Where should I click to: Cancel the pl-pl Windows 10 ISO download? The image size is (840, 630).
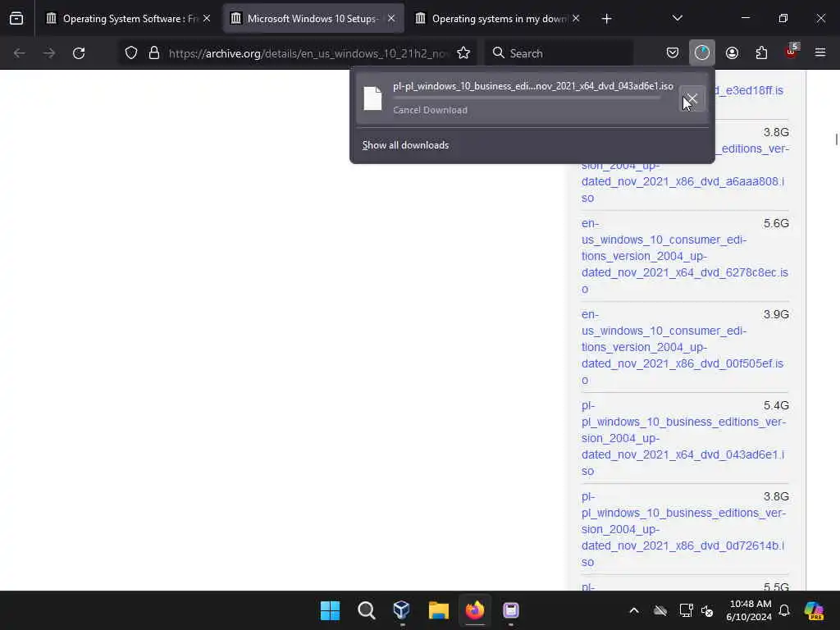(692, 98)
